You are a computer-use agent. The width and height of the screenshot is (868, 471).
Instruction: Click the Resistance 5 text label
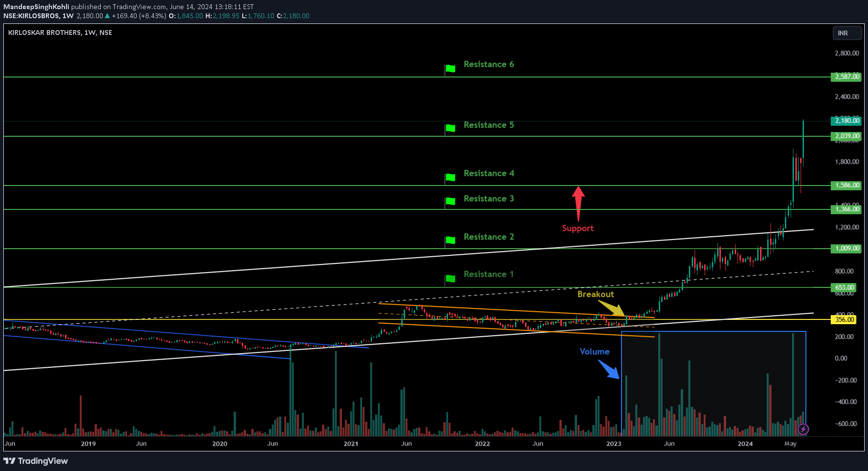point(489,125)
